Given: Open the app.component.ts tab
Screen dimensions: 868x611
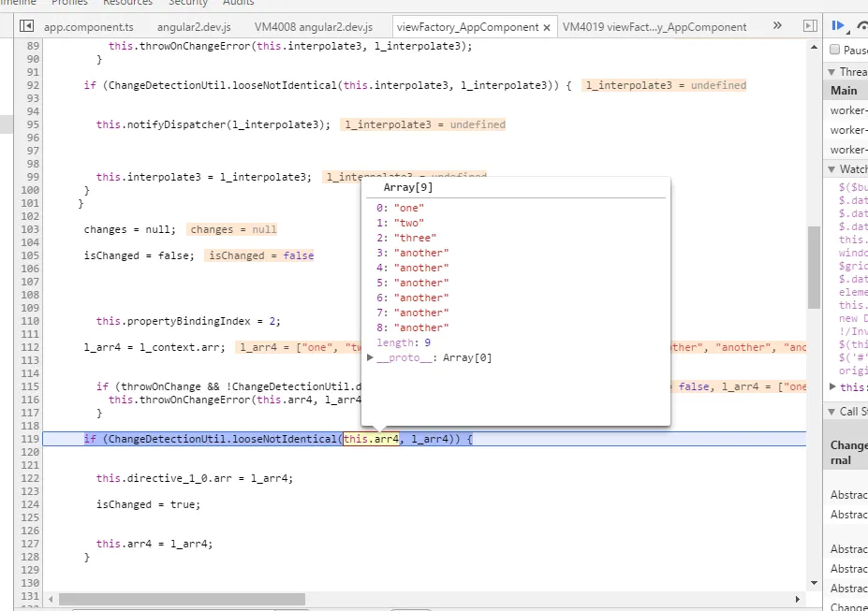Looking at the screenshot, I should [x=89, y=27].
